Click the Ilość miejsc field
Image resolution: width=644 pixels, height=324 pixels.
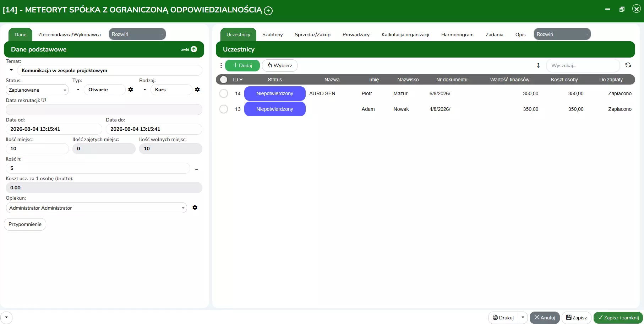coord(37,148)
